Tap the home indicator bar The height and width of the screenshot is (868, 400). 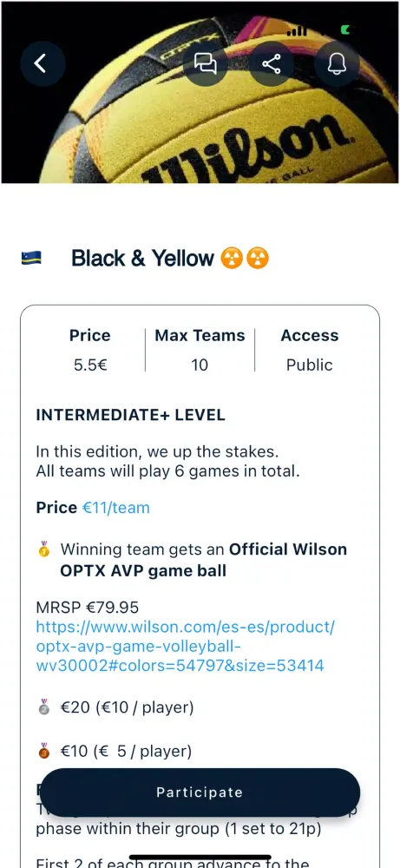click(x=200, y=858)
